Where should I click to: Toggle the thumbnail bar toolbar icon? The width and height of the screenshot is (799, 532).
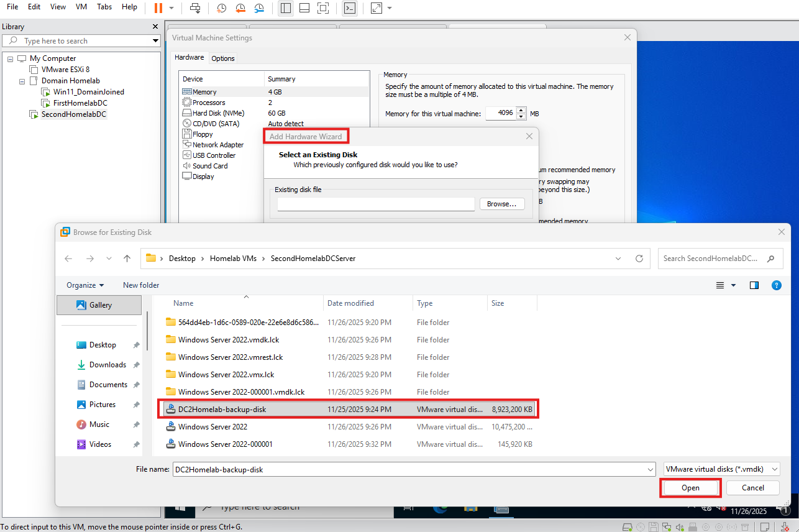pyautogui.click(x=304, y=8)
